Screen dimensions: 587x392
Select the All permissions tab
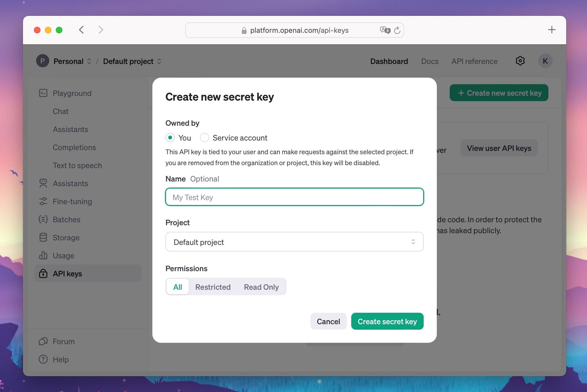pos(178,287)
